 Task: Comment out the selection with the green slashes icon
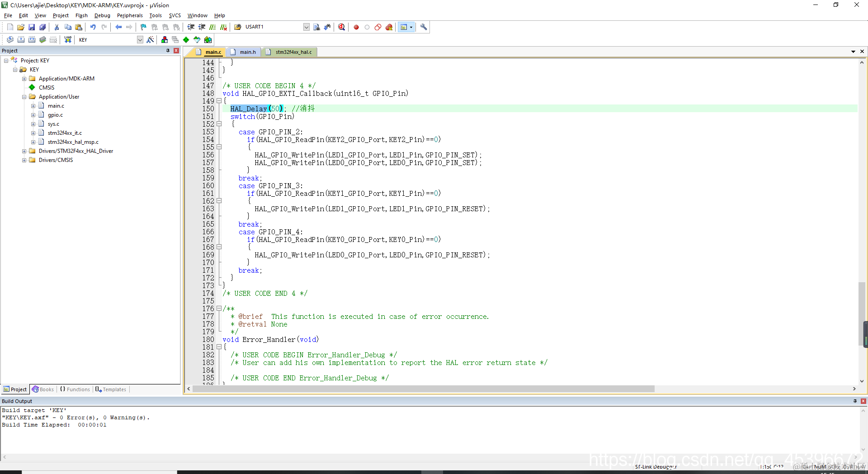(x=212, y=27)
